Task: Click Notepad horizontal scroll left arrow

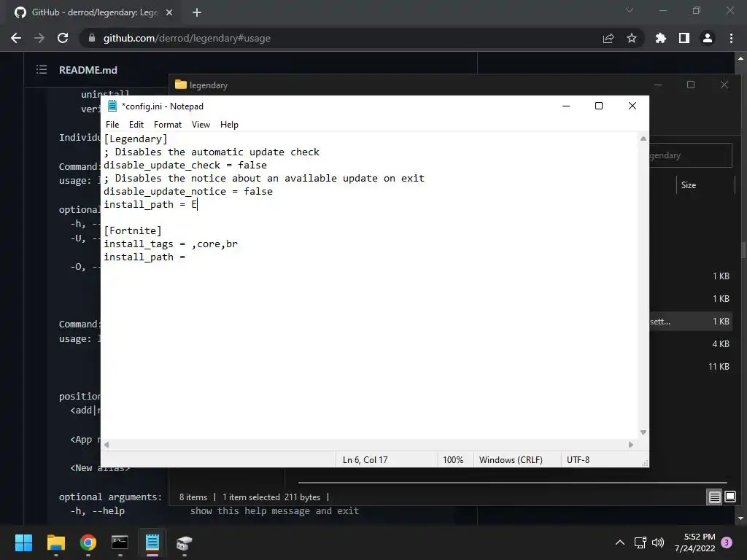Action: 107,445
